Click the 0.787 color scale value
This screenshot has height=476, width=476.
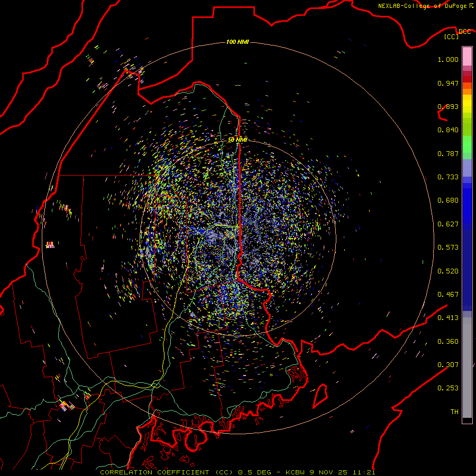tap(448, 153)
